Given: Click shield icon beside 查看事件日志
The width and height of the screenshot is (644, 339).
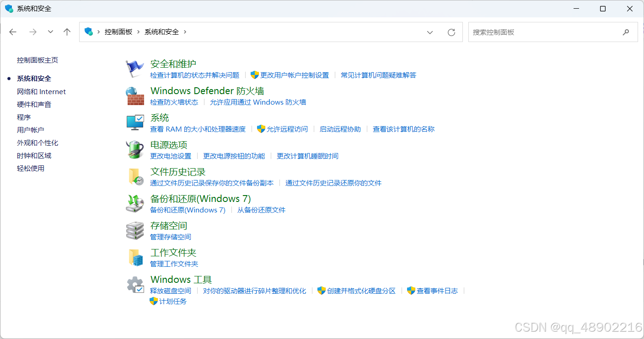Looking at the screenshot, I should [411, 291].
